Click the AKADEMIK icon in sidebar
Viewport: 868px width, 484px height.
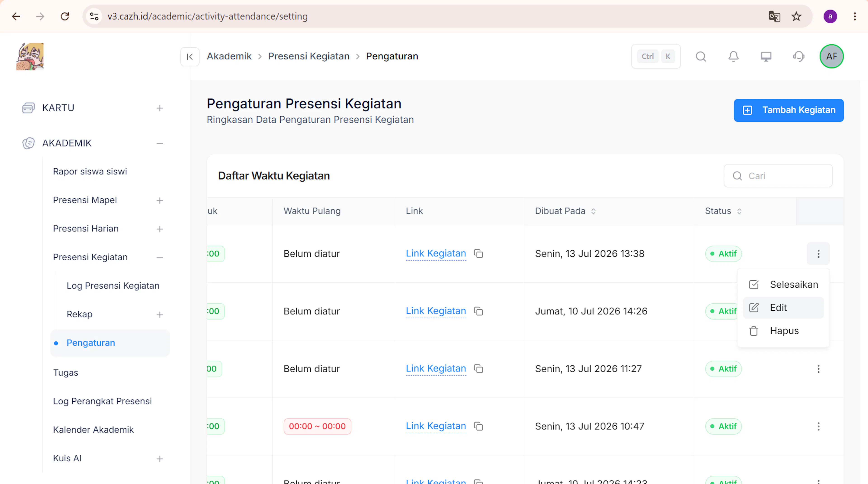(28, 143)
